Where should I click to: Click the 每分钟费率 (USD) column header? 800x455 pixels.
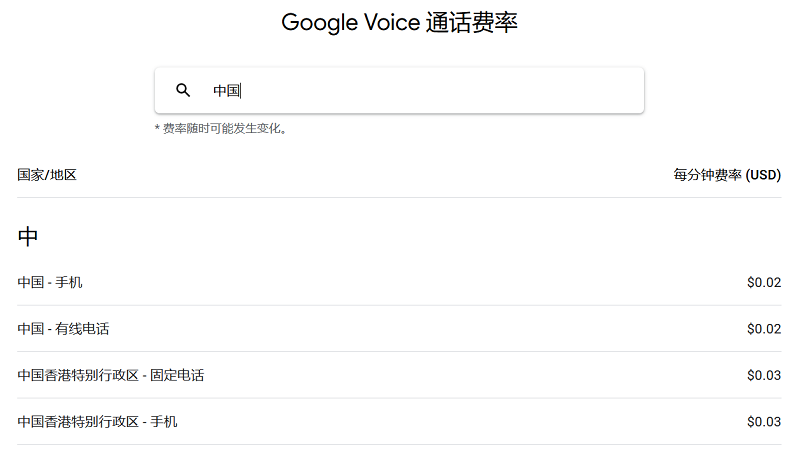727,175
